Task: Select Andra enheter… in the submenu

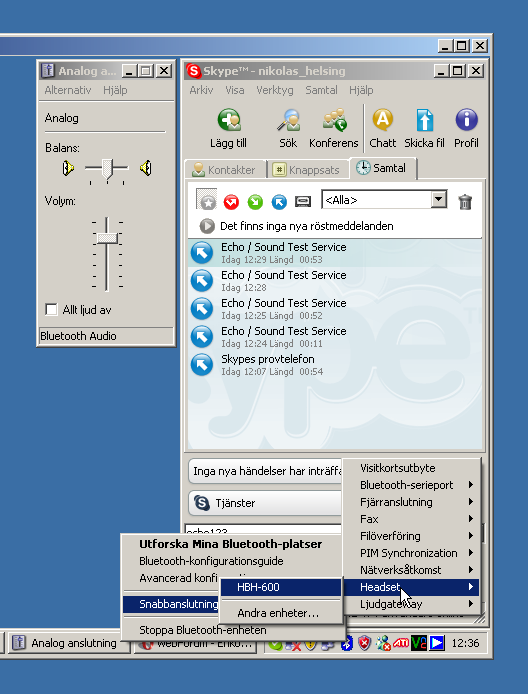Action: coord(281,613)
